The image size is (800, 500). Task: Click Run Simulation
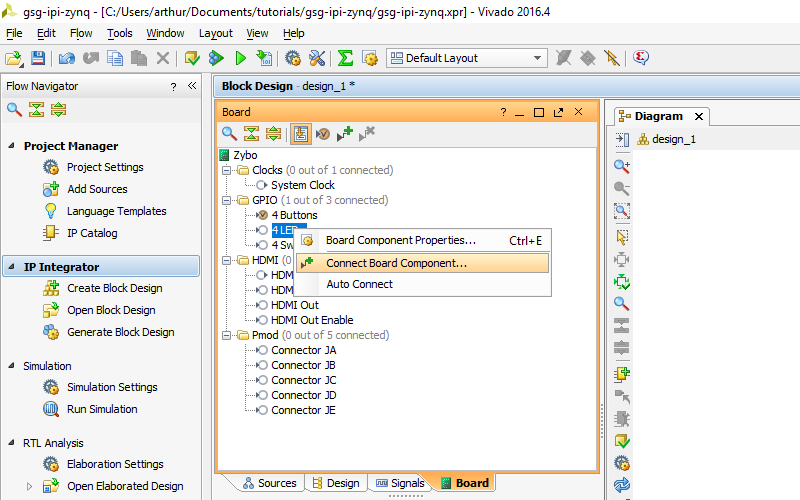pos(102,409)
